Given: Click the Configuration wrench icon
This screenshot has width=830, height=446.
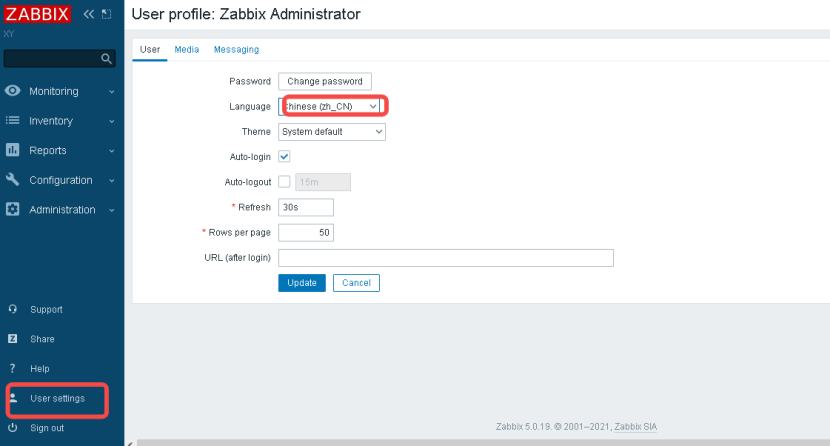Looking at the screenshot, I should pos(13,179).
